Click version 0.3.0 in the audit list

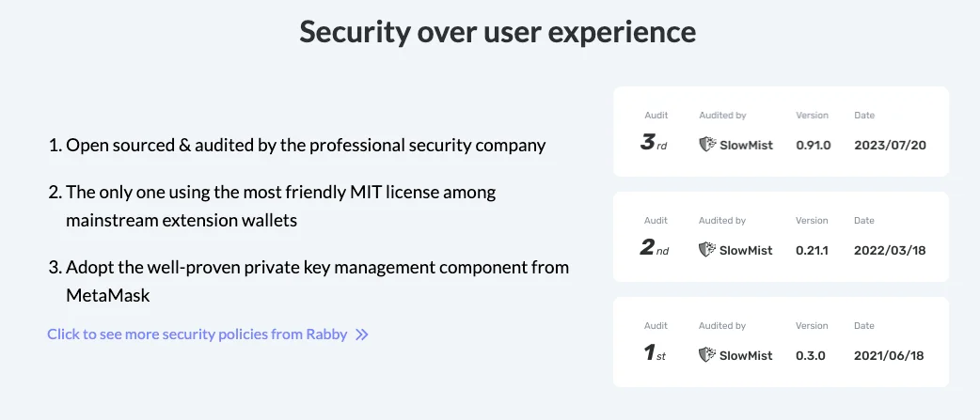pyautogui.click(x=811, y=356)
